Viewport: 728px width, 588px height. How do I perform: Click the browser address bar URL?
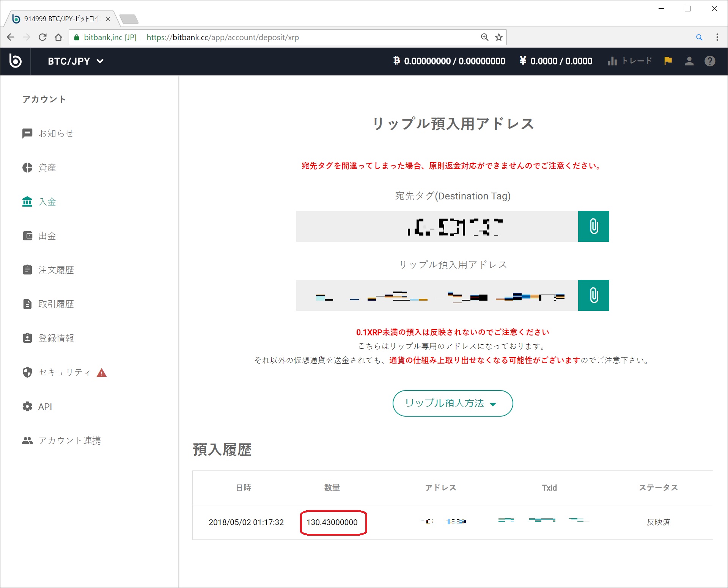click(266, 37)
